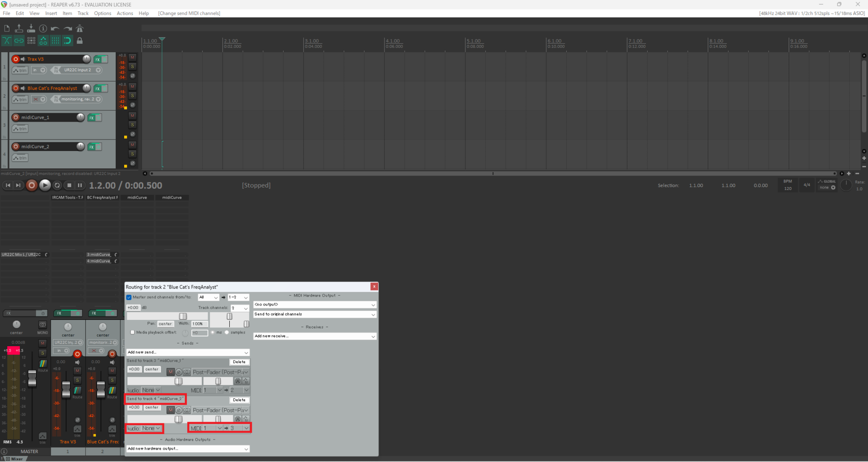The image size is (868, 462).
Task: Select the samples radio button
Action: 227,332
